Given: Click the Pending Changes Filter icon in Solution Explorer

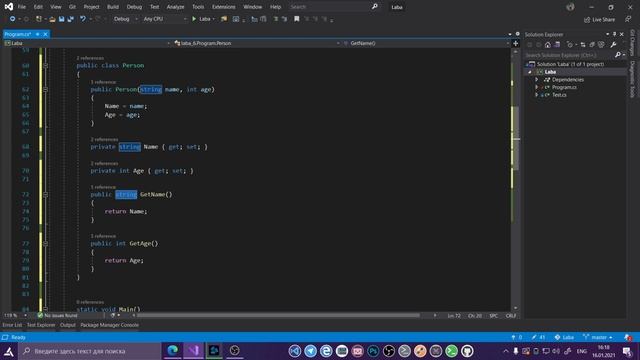Looking at the screenshot, I should pyautogui.click(x=571, y=45).
